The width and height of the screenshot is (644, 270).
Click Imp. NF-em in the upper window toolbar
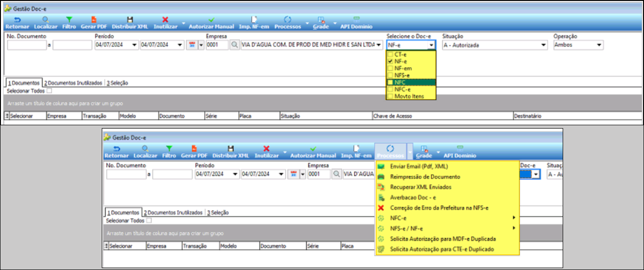point(254,24)
